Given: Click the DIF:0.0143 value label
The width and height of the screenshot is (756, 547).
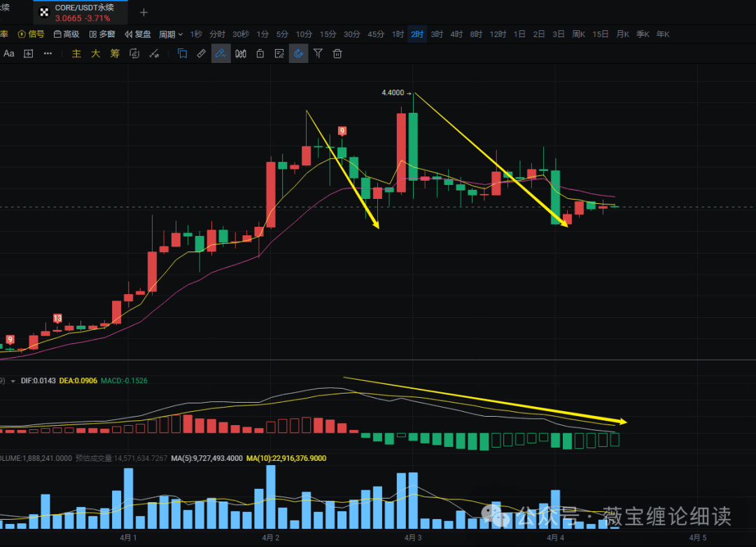Looking at the screenshot, I should click(x=38, y=380).
